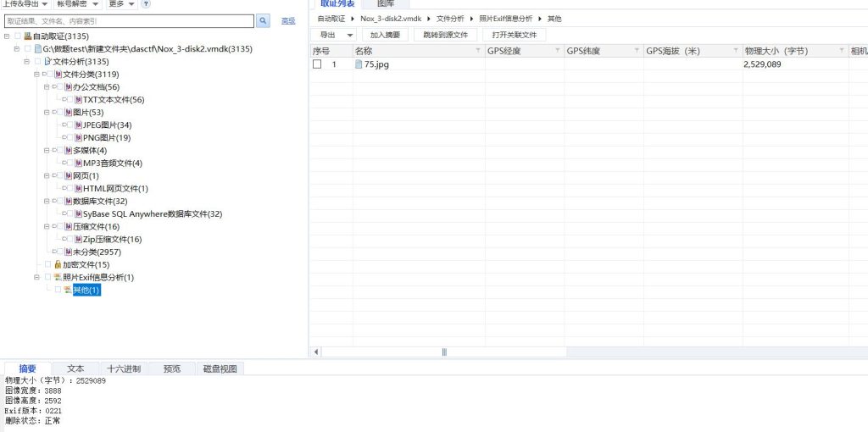Screen dimensions: 868x432
Task: Click the horizontal scrollbar under file list
Action: 443,352
